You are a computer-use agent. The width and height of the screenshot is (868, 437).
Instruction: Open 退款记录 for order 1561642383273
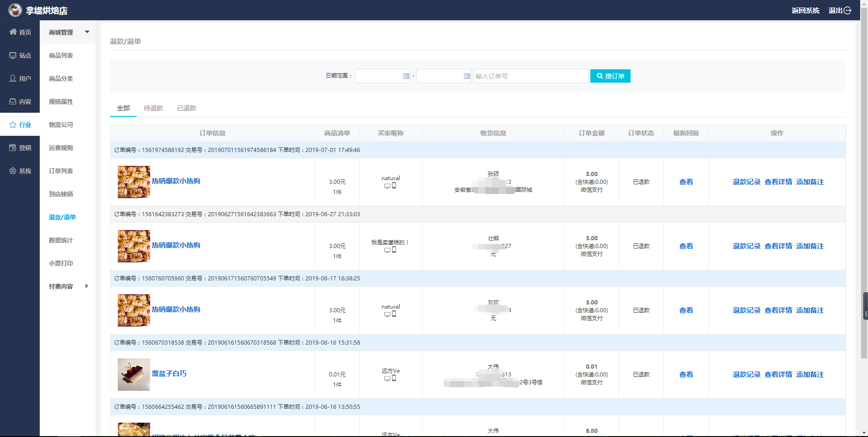point(747,246)
